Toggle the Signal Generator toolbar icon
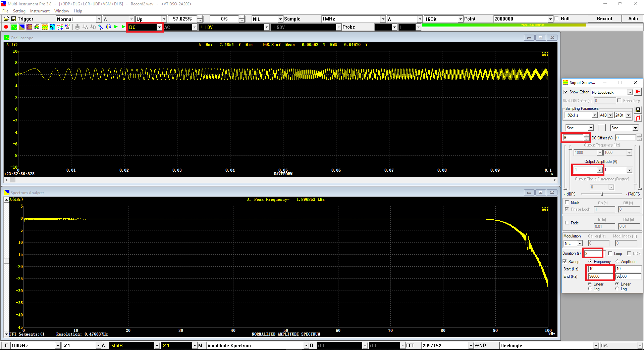Viewport: 644px width, 350px height. pyautogui.click(x=45, y=27)
